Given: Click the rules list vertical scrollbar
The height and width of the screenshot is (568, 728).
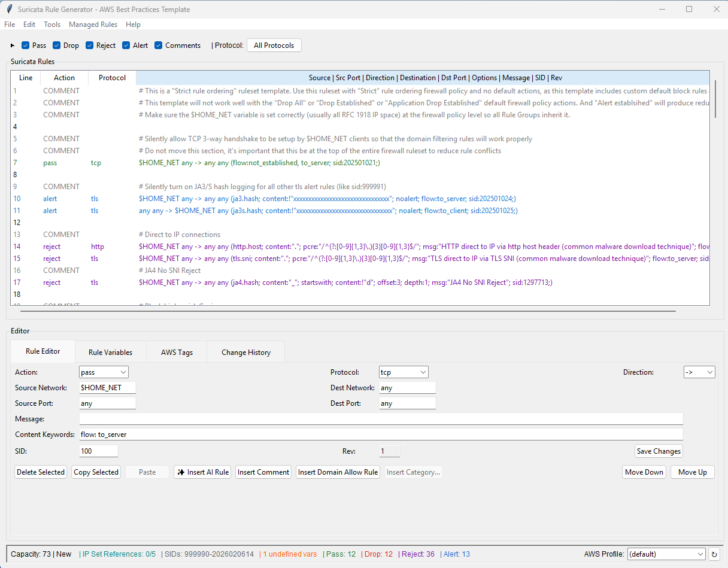Looking at the screenshot, I should pyautogui.click(x=715, y=99).
